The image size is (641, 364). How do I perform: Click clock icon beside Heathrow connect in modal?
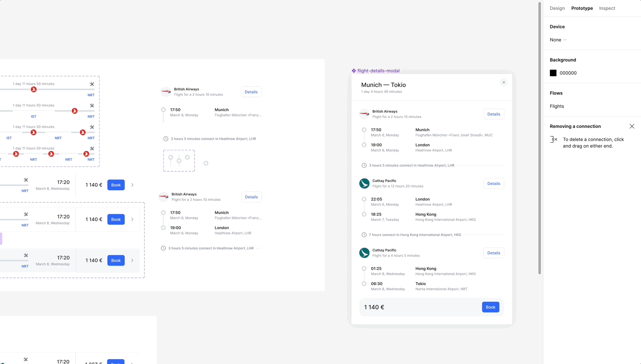pyautogui.click(x=364, y=165)
